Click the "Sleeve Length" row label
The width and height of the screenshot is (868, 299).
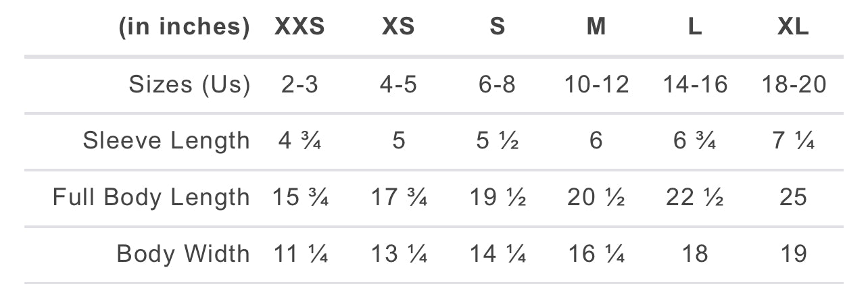click(x=166, y=140)
